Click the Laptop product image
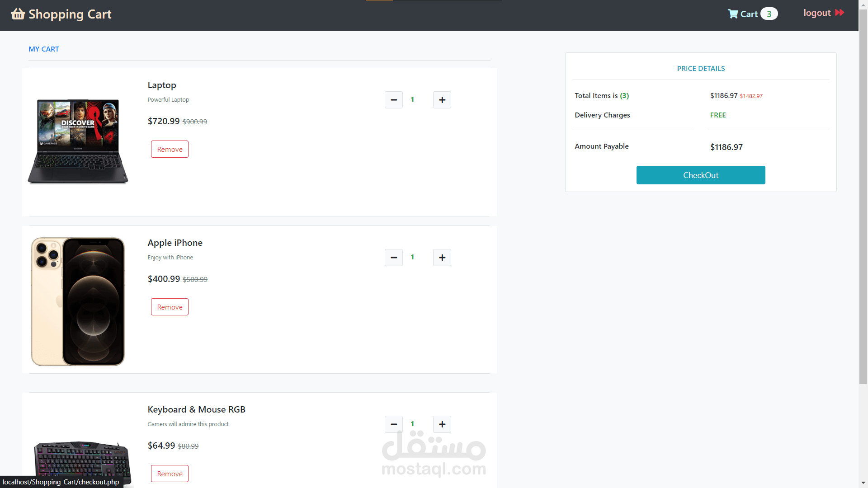 click(78, 141)
